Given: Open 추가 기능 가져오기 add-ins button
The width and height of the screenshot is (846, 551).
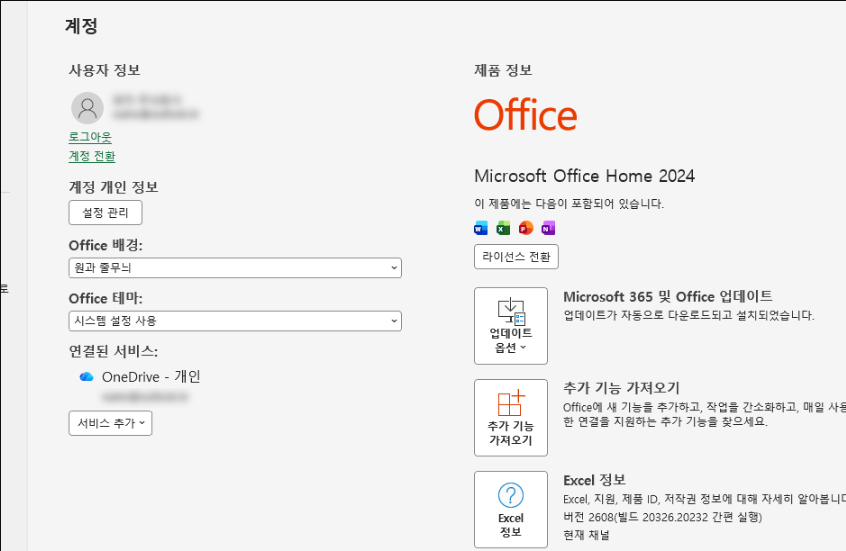Looking at the screenshot, I should (x=511, y=418).
